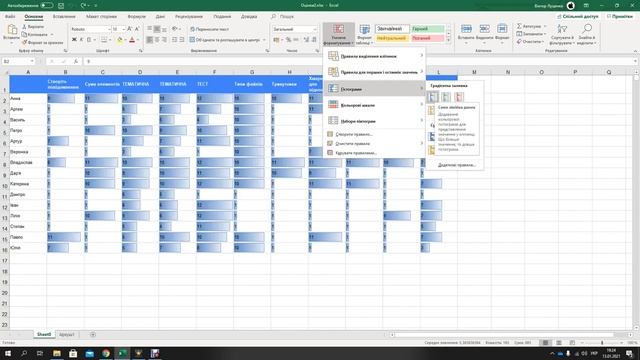
Task: Select green gradient fill data bar
Action: pyautogui.click(x=446, y=97)
